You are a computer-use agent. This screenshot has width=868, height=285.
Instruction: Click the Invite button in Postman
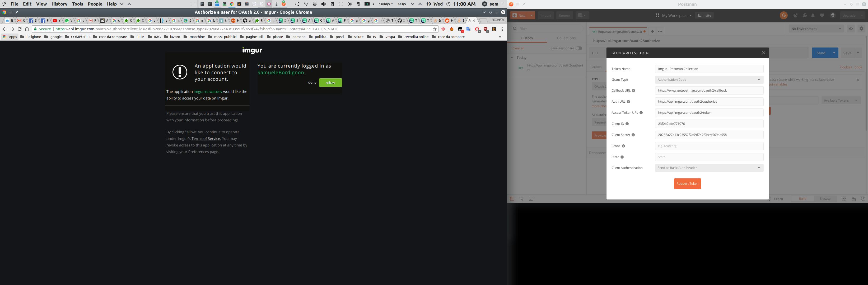704,16
